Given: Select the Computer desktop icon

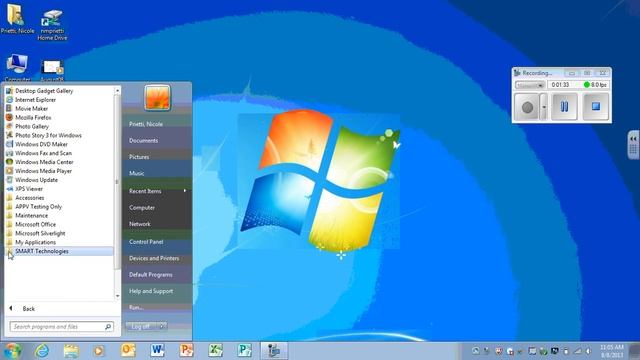Looking at the screenshot, I should click(x=17, y=68).
